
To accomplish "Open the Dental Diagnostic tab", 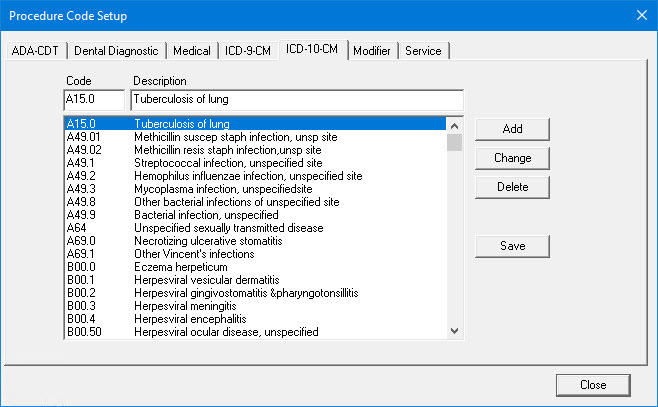I will [116, 51].
